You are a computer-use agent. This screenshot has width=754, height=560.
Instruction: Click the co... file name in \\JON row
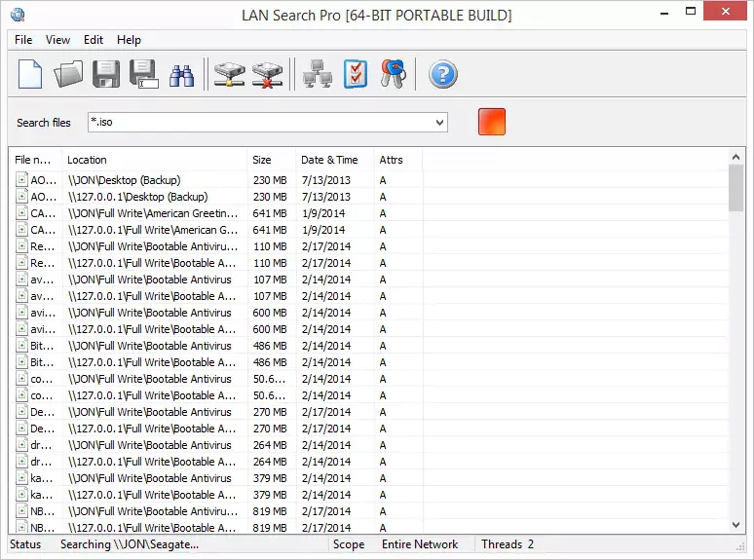point(41,379)
